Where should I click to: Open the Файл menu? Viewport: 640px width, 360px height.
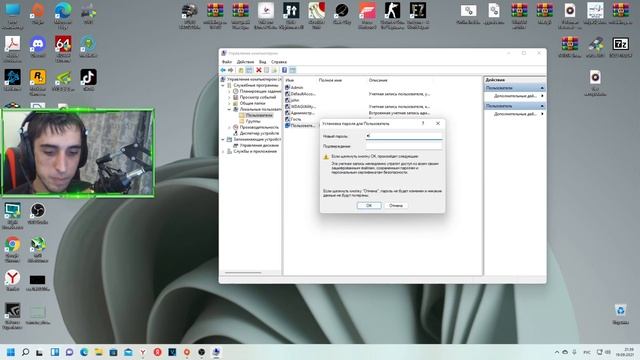click(x=227, y=62)
